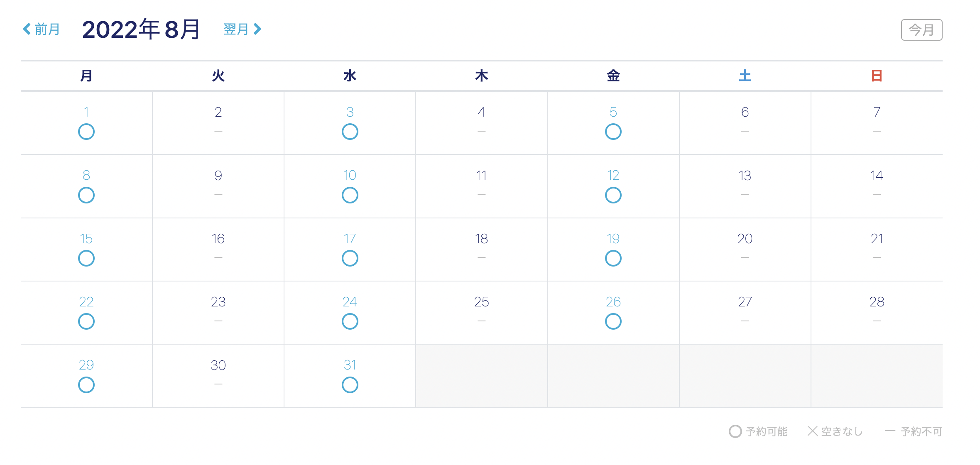Pick the availability circle on August 5

click(613, 132)
